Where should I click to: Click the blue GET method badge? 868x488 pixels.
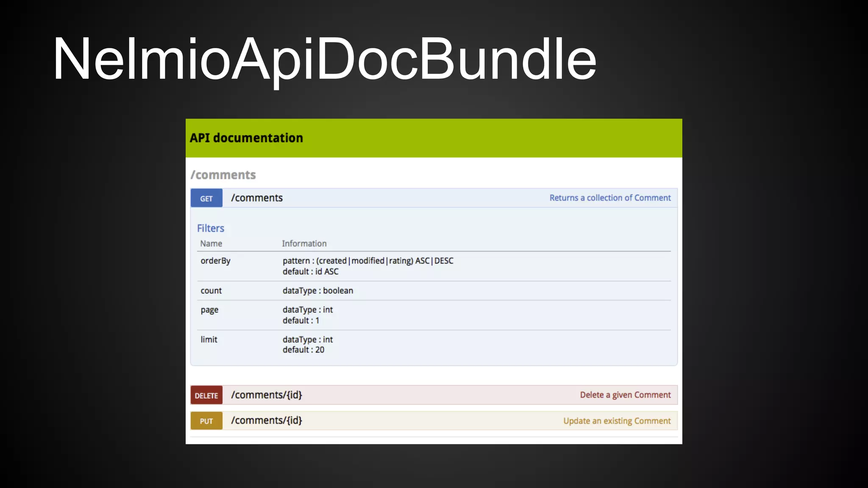pyautogui.click(x=206, y=198)
